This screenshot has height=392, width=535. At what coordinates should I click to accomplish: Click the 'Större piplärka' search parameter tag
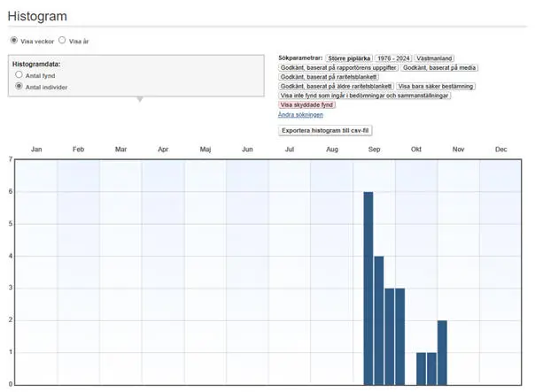click(x=349, y=58)
